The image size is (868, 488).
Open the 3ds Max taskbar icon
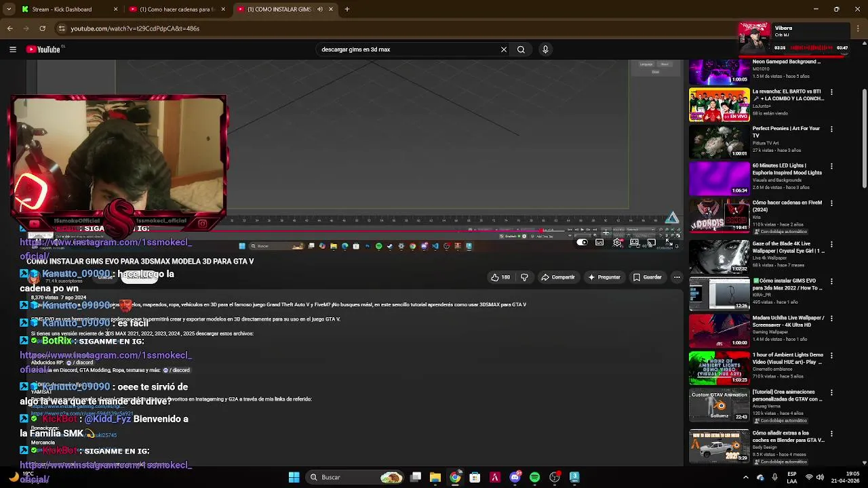coord(574,477)
